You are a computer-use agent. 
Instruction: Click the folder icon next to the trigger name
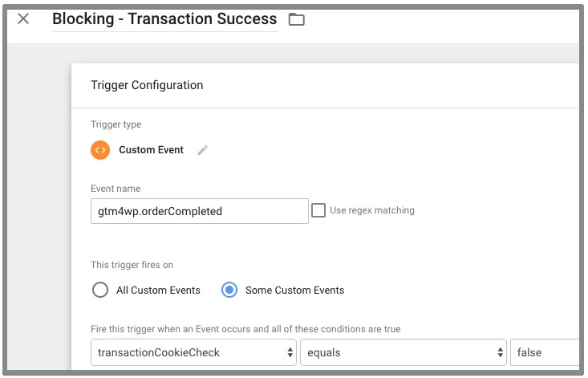pyautogui.click(x=296, y=19)
